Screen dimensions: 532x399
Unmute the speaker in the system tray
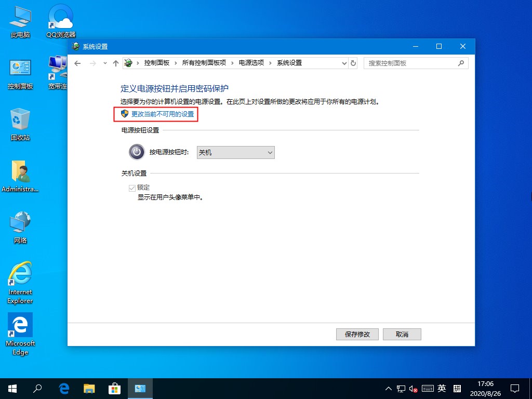pyautogui.click(x=414, y=388)
